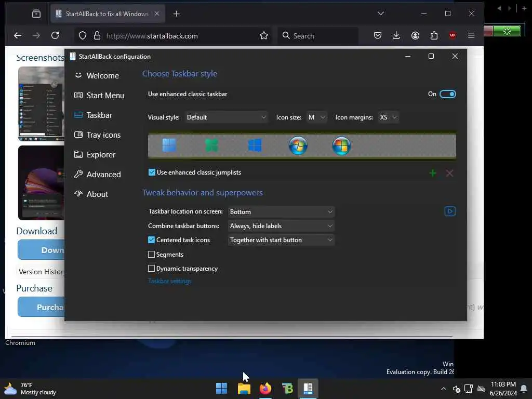Open the Visual style dropdown
This screenshot has width=532, height=399.
[226, 117]
